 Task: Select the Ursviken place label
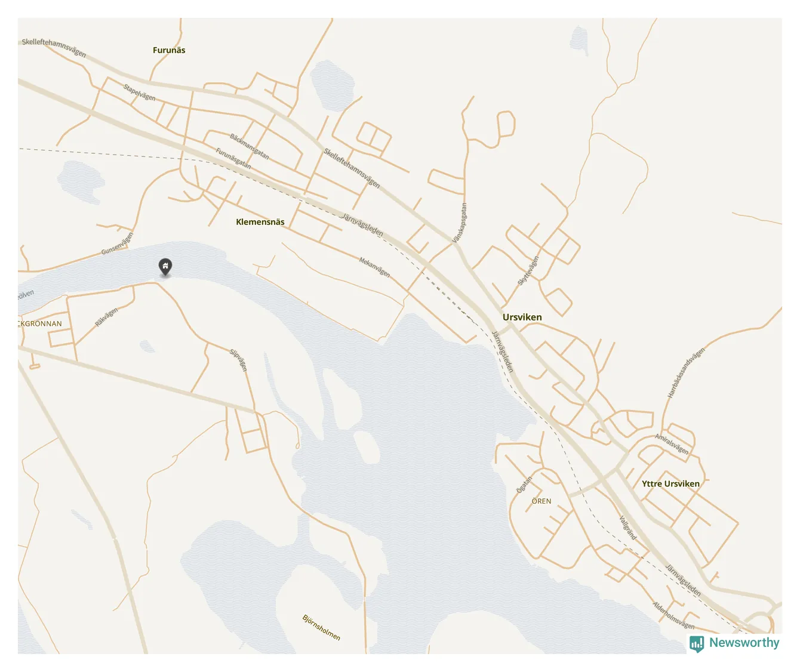522,317
